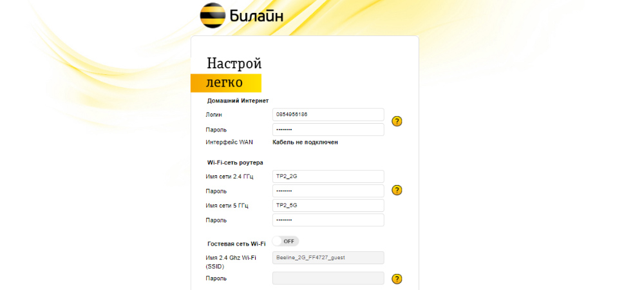
Task: Click the yellow 'легко' banner text
Action: coord(224,82)
